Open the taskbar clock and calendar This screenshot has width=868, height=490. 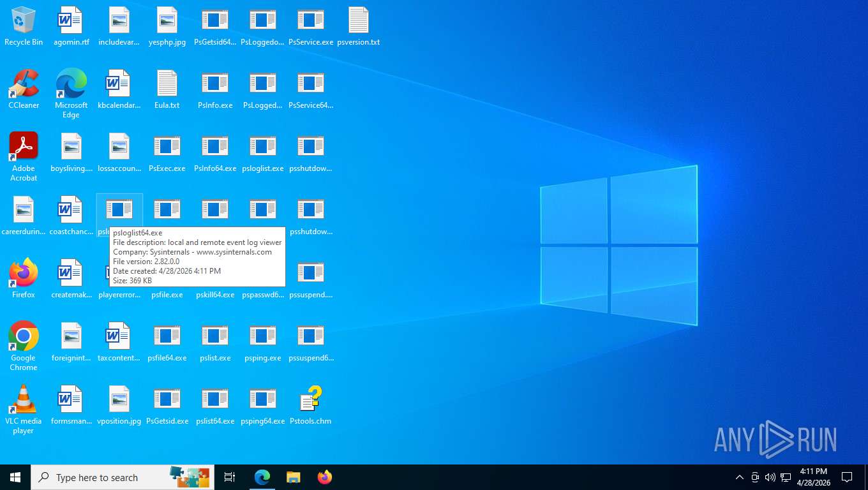tap(814, 477)
